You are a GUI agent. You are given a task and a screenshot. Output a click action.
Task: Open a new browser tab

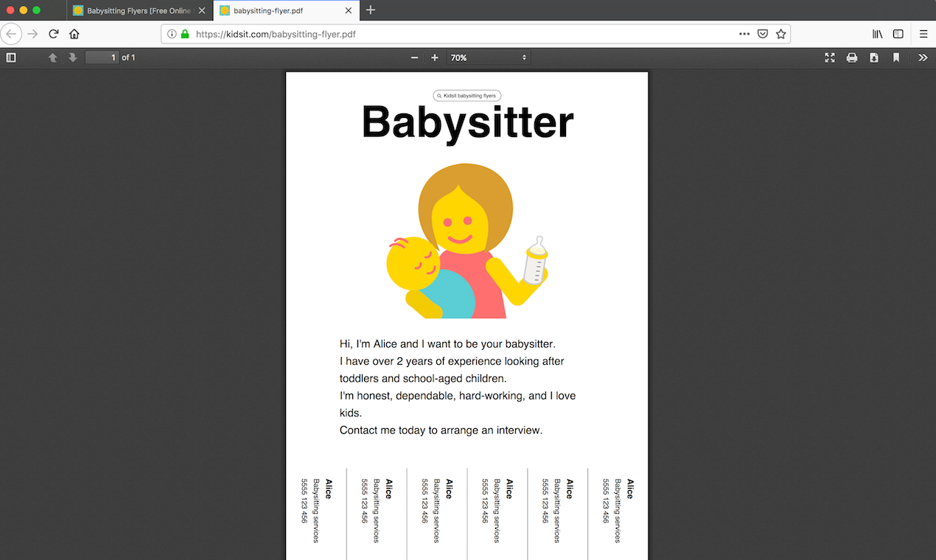point(370,10)
